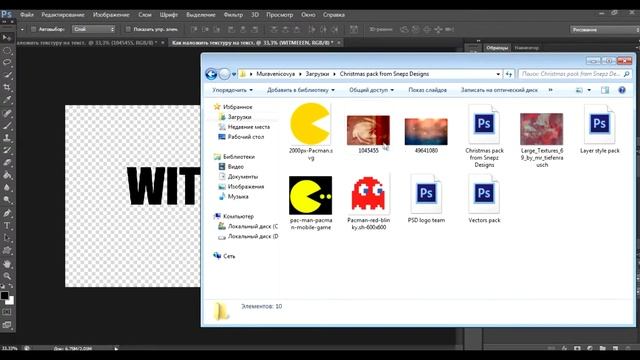Select the History Brush tool
The width and height of the screenshot is (640, 360).
pyautogui.click(x=7, y=150)
